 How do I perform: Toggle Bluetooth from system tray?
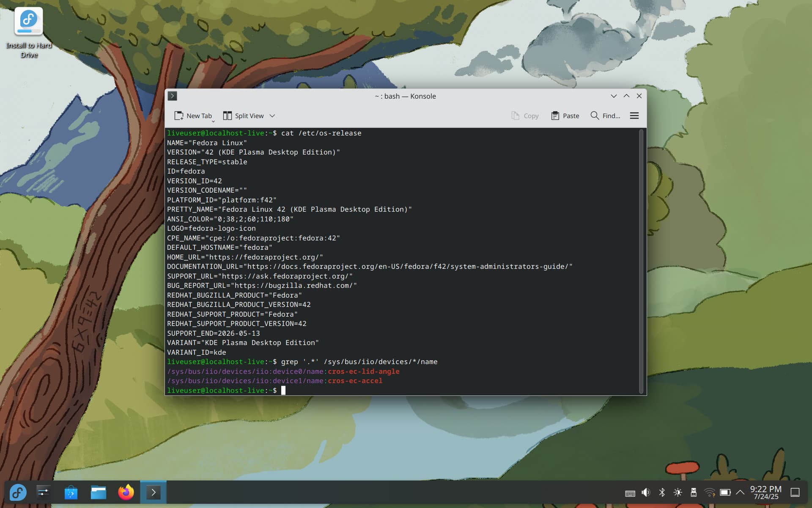(x=662, y=492)
